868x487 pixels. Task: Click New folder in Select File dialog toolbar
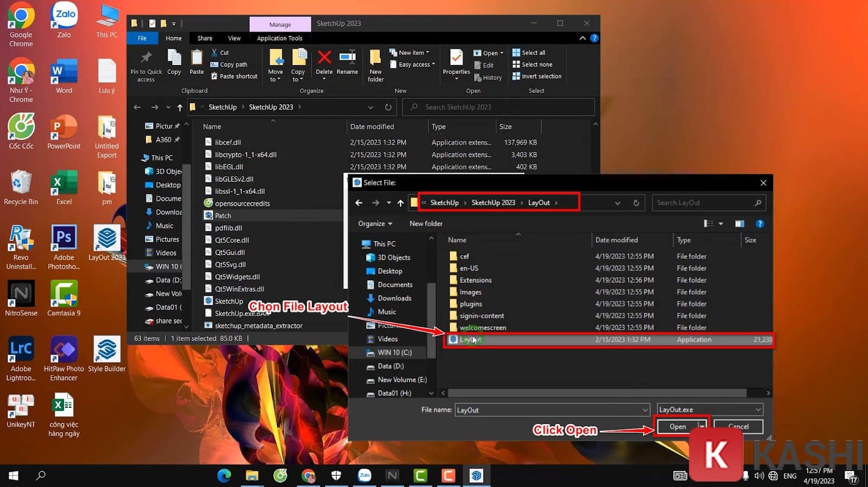click(426, 224)
